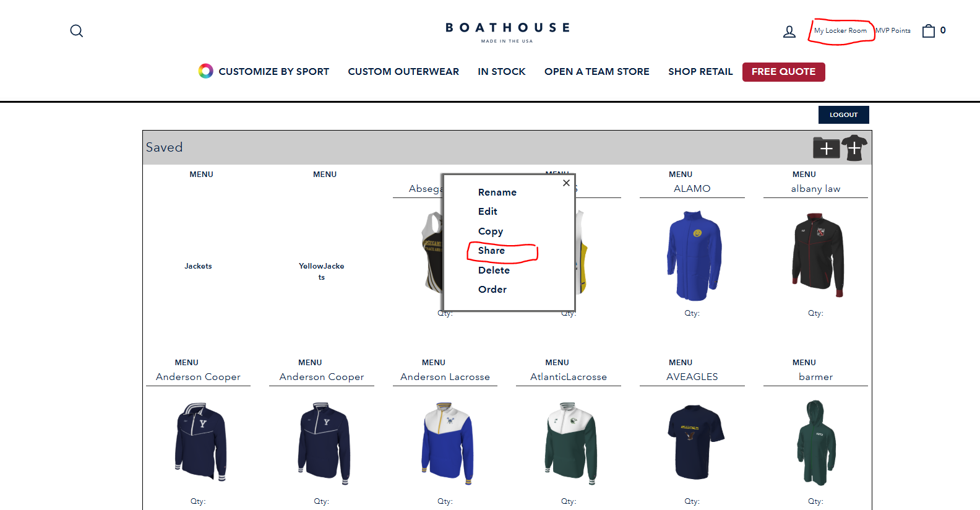Open the My Locker Room link
980x510 pixels.
tap(840, 31)
